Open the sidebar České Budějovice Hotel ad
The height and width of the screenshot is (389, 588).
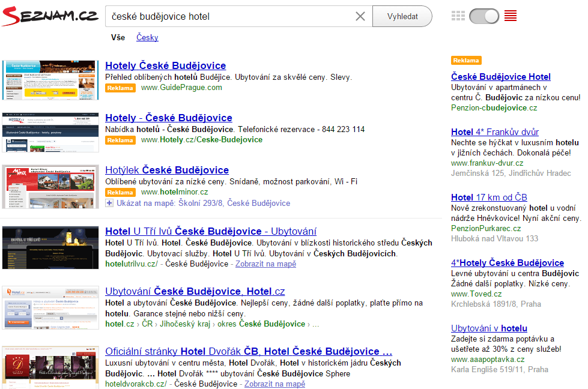tap(501, 76)
